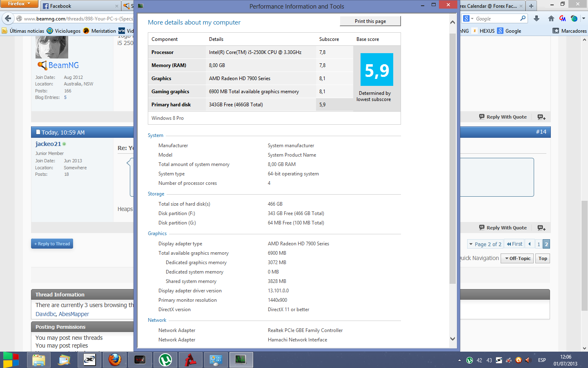The width and height of the screenshot is (588, 368).
Task: Close the Facebook tab
Action: pyautogui.click(x=117, y=6)
